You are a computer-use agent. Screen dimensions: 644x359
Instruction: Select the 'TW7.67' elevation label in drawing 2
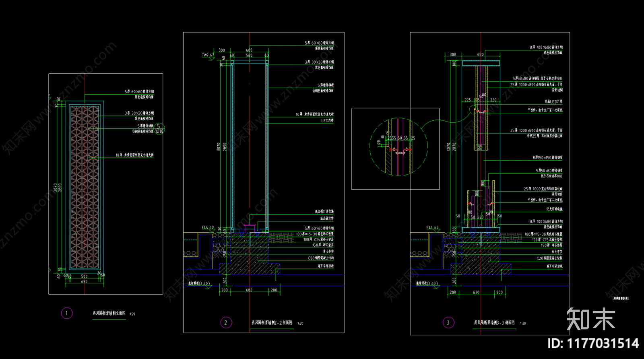click(x=208, y=55)
